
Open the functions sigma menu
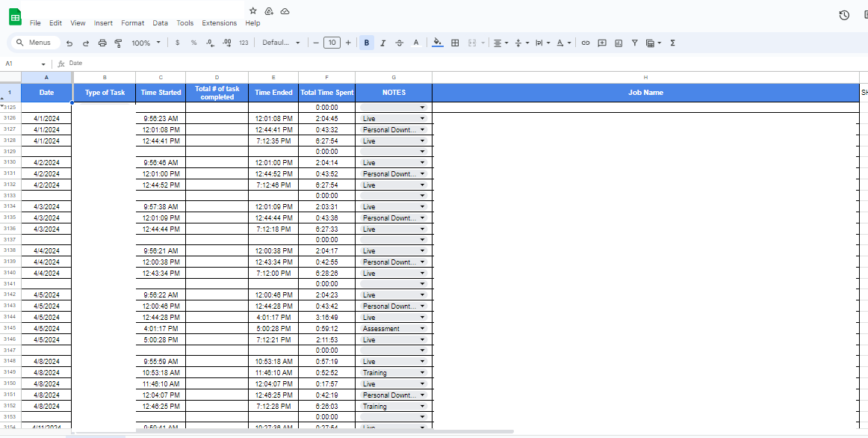click(672, 43)
